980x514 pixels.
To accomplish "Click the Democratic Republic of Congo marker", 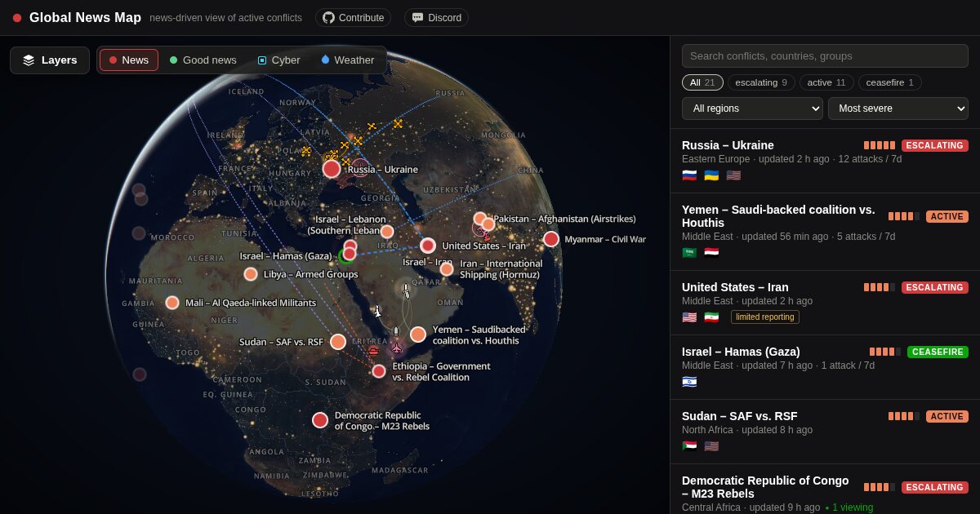I will pos(320,420).
